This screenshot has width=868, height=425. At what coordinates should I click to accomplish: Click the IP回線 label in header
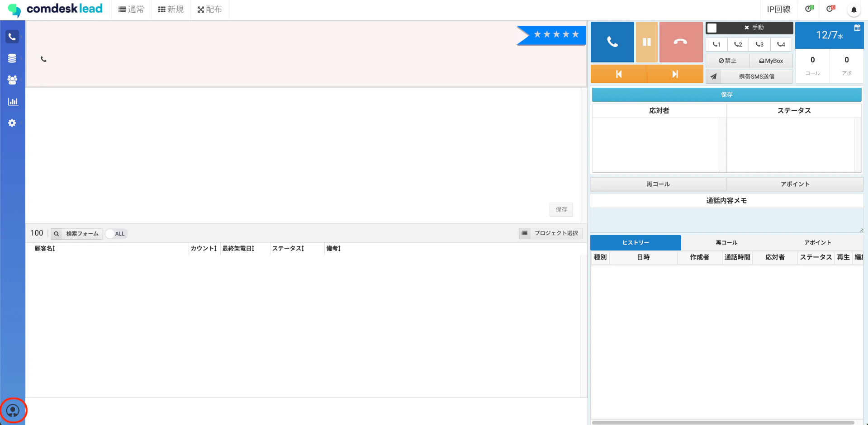[x=779, y=9]
